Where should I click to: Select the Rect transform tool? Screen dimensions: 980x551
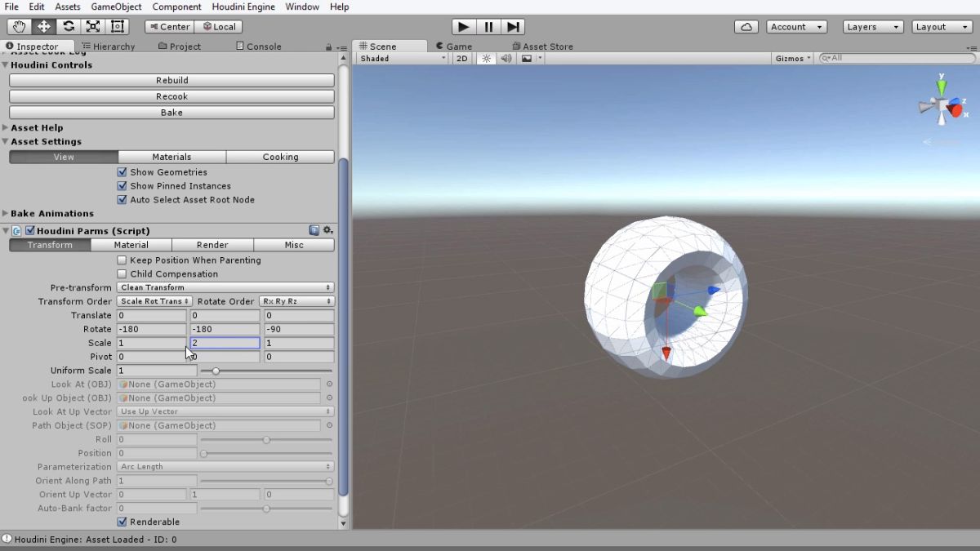(118, 27)
